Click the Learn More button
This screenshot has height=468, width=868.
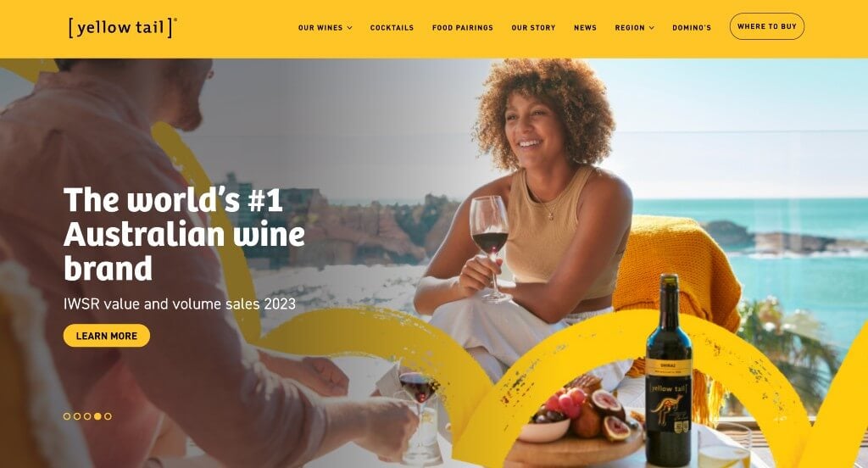[x=106, y=336]
